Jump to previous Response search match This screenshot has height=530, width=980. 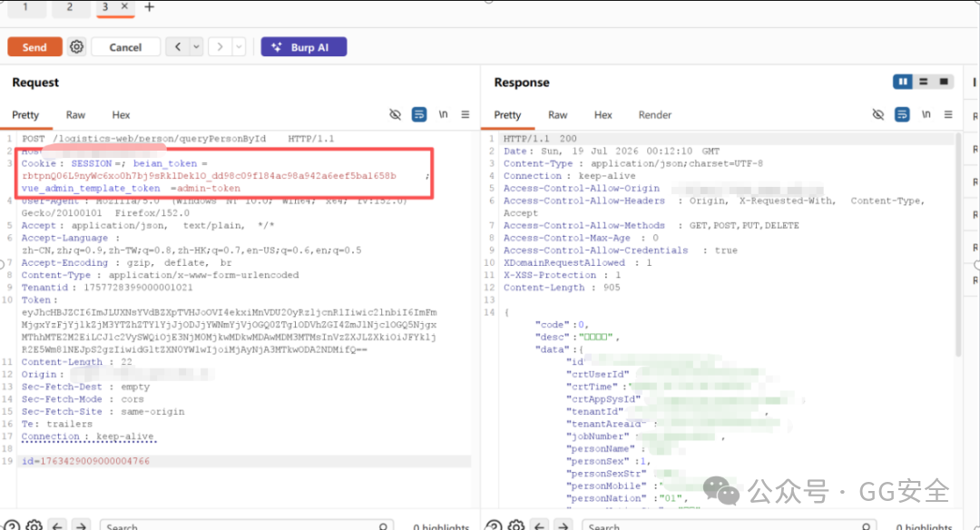tap(540, 526)
